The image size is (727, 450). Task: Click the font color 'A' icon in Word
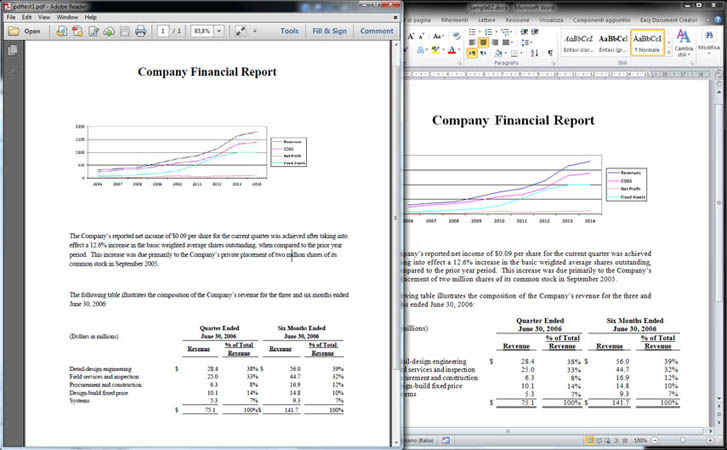[453, 49]
